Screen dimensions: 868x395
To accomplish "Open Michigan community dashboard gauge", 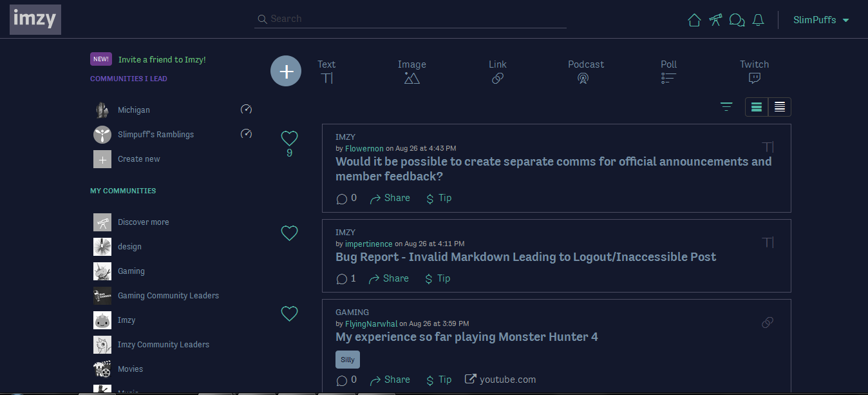I will pyautogui.click(x=246, y=110).
